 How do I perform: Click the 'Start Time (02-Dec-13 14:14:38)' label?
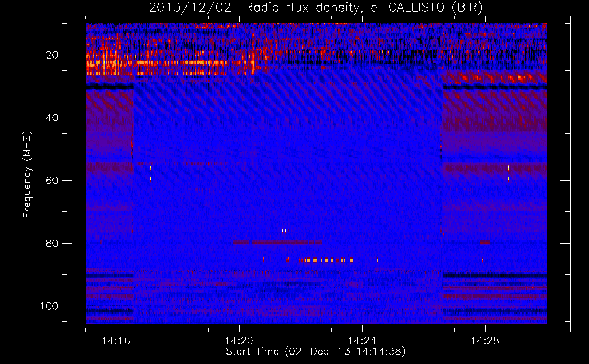pyautogui.click(x=316, y=352)
